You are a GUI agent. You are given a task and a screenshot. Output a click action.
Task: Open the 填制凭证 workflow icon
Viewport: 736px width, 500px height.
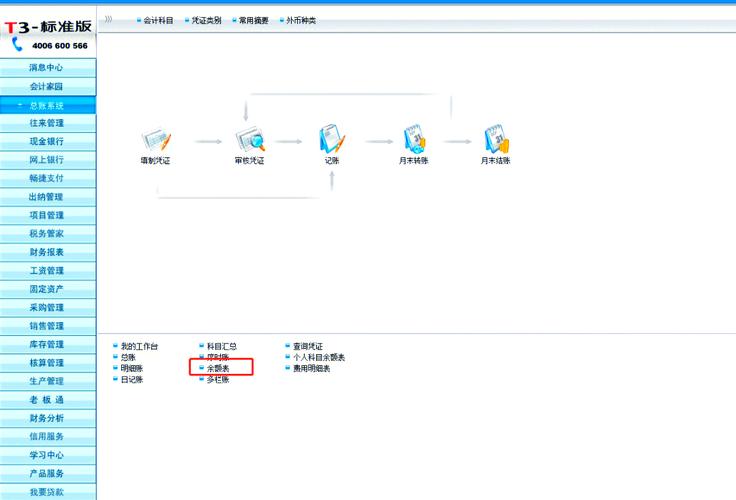(x=156, y=140)
